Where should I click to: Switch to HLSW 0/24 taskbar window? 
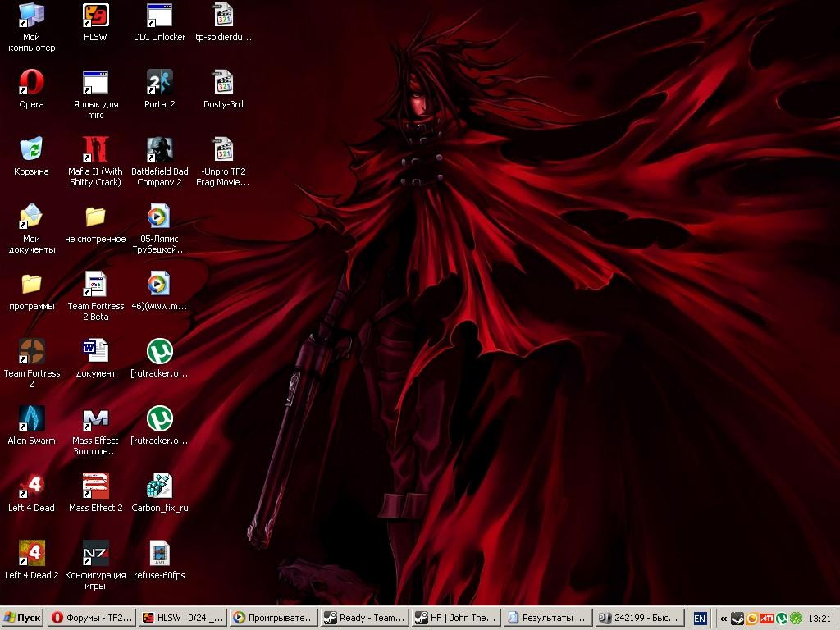coord(182,618)
